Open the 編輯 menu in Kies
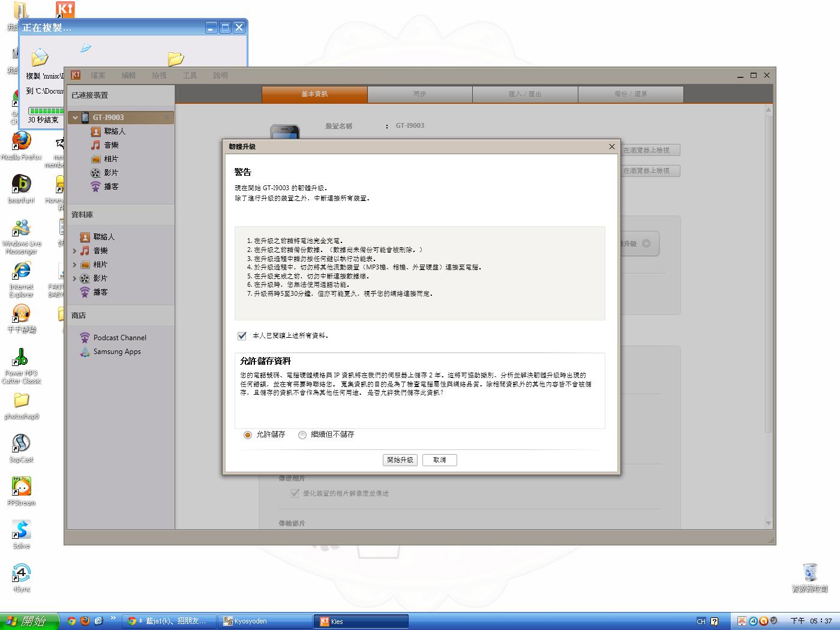 tap(128, 76)
